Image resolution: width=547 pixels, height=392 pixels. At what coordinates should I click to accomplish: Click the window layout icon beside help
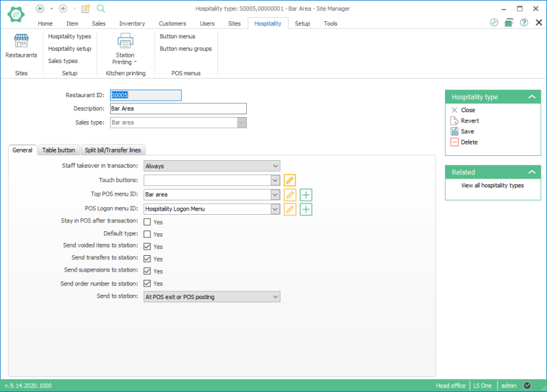click(509, 23)
